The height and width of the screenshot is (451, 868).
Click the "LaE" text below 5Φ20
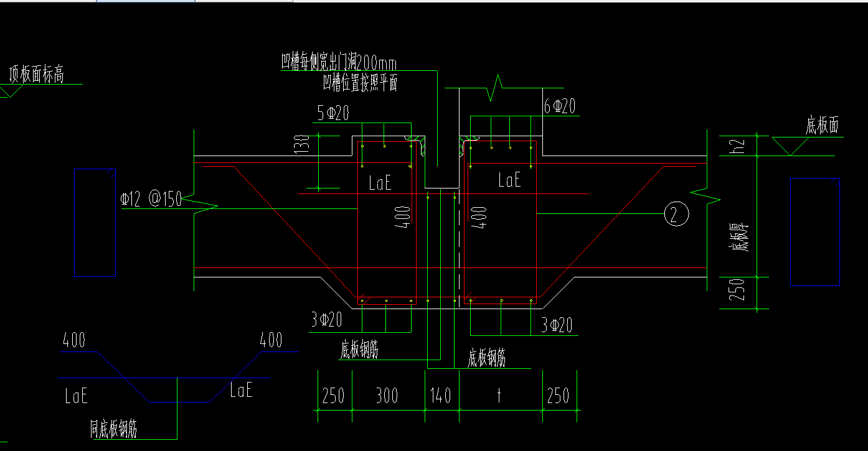coord(380,184)
